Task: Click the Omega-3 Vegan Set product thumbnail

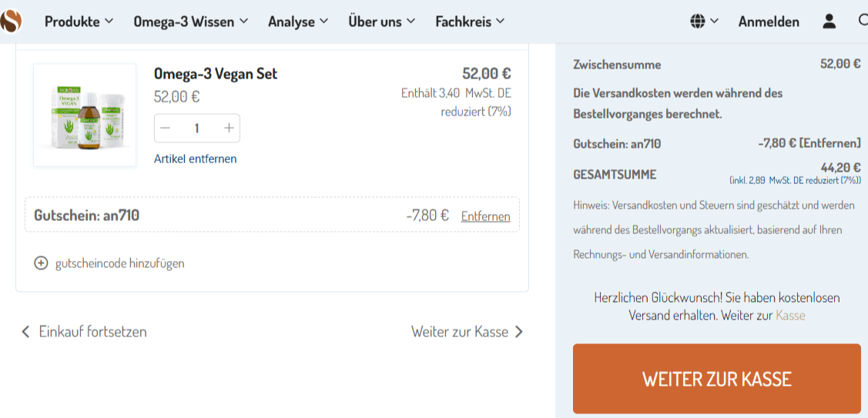Action: point(85,115)
